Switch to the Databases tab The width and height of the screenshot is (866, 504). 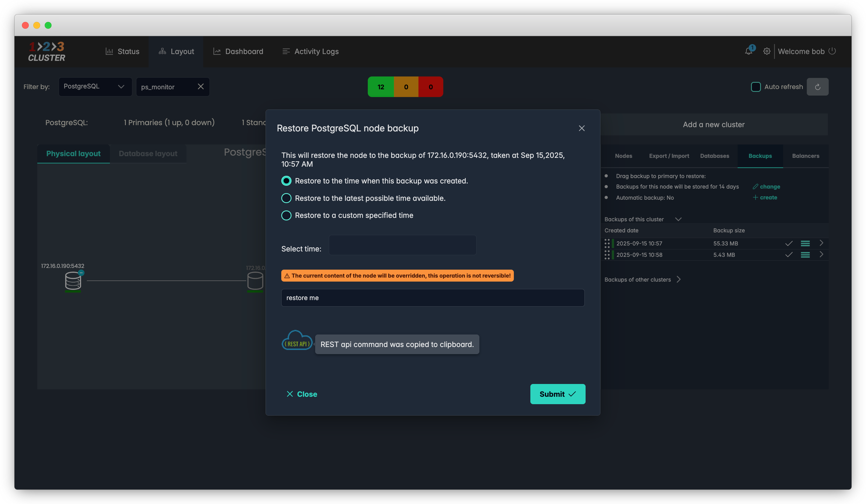point(715,156)
